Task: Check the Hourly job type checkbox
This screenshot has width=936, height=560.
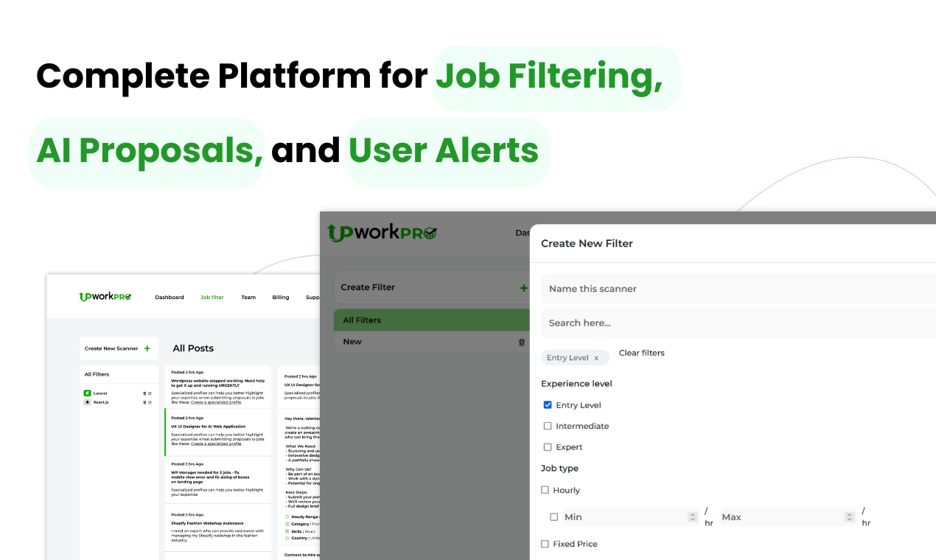Action: pyautogui.click(x=545, y=490)
